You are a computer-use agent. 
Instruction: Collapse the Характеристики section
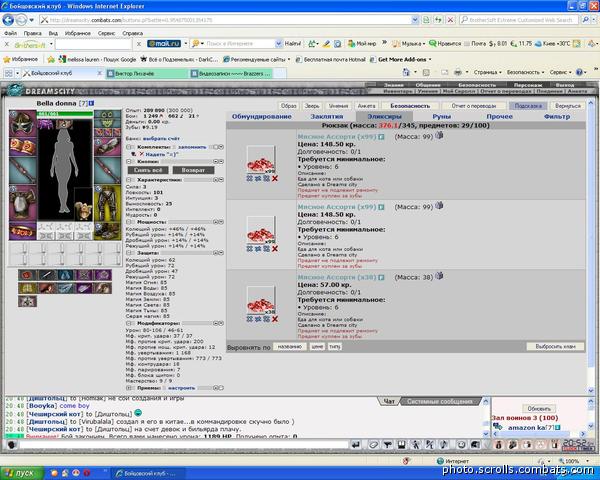130,180
